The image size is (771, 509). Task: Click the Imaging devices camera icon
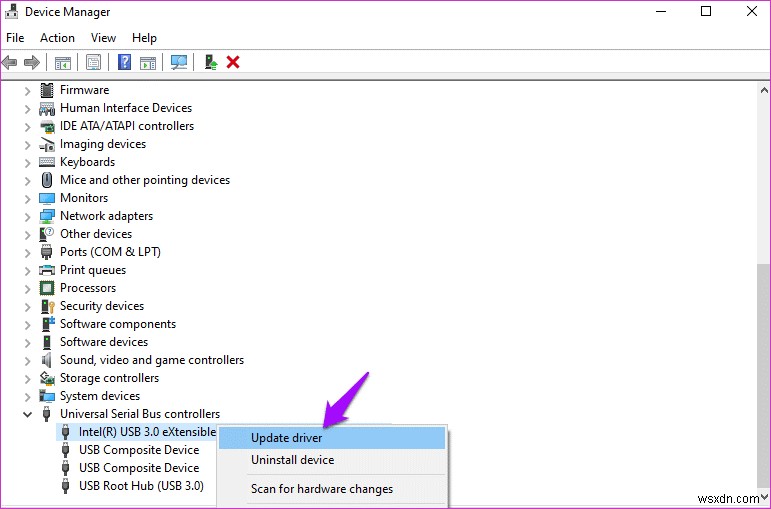[47, 144]
